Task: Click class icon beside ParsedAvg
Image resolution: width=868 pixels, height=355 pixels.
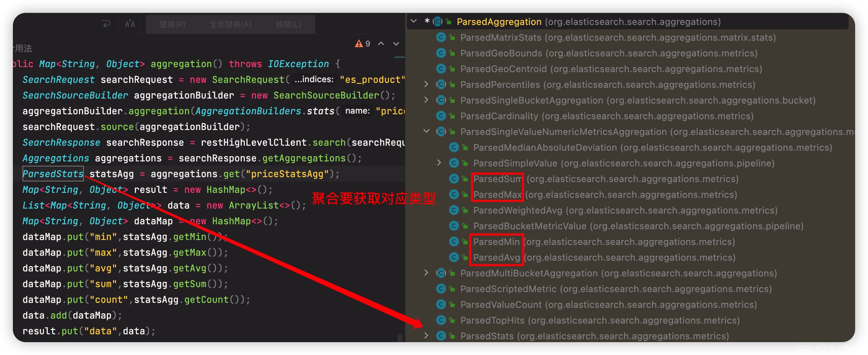Action: (x=454, y=257)
